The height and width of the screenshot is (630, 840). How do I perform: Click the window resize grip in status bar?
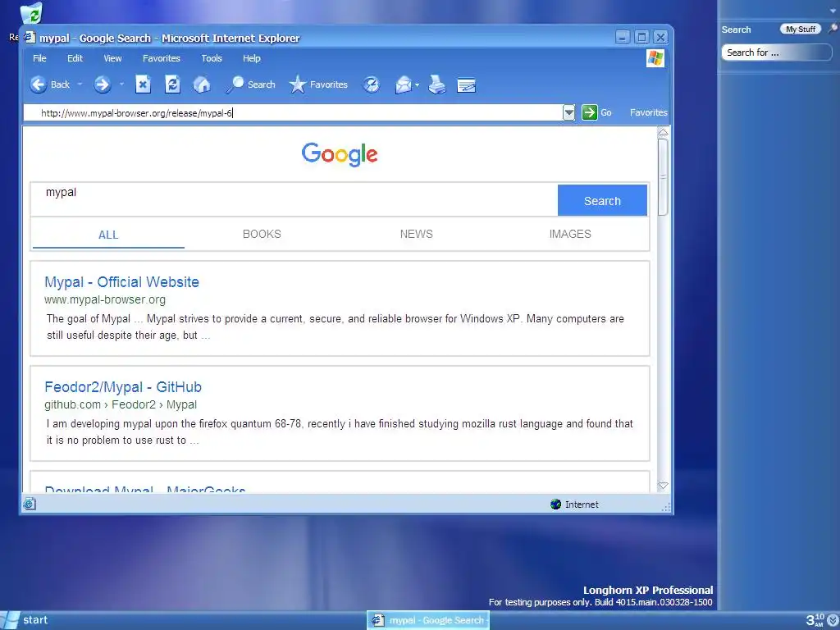[x=666, y=507]
